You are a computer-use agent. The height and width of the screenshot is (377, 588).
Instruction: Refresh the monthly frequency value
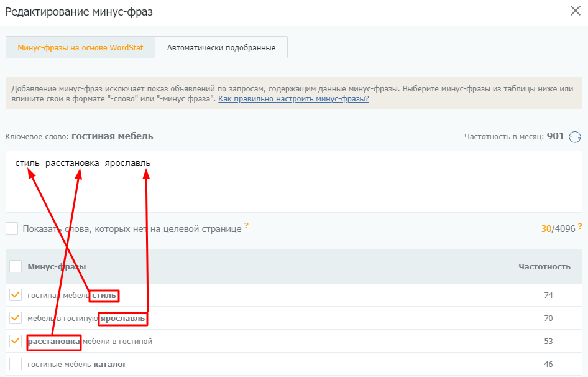point(575,137)
